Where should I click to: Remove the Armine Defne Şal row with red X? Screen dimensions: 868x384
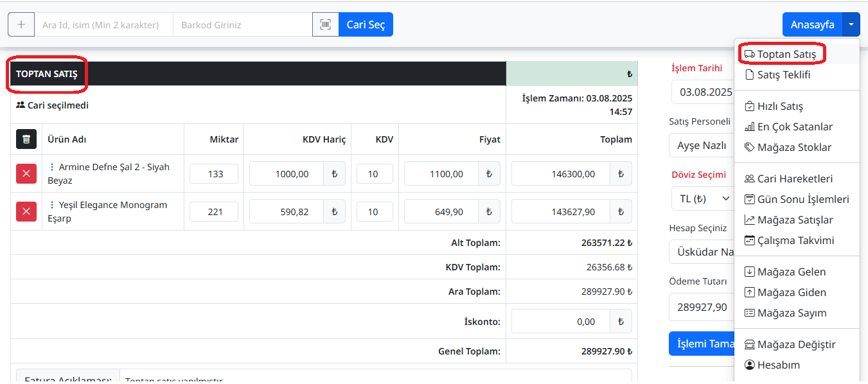tap(26, 173)
